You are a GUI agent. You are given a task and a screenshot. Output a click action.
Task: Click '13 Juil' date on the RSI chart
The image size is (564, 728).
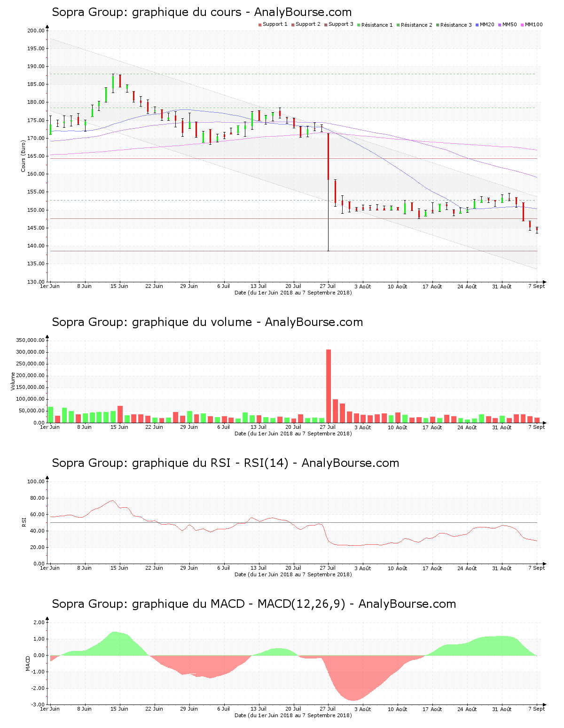(x=258, y=568)
